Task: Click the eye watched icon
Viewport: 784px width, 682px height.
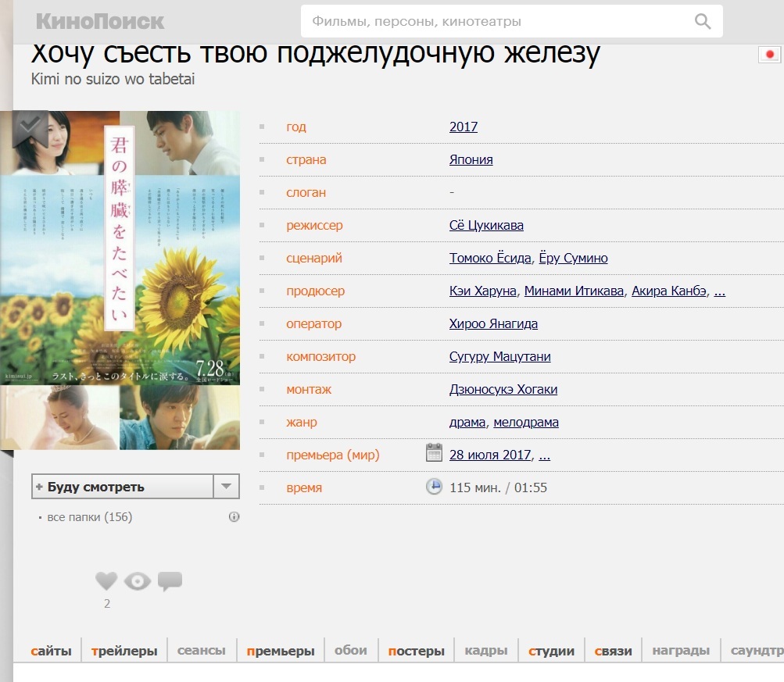Action: tap(138, 581)
